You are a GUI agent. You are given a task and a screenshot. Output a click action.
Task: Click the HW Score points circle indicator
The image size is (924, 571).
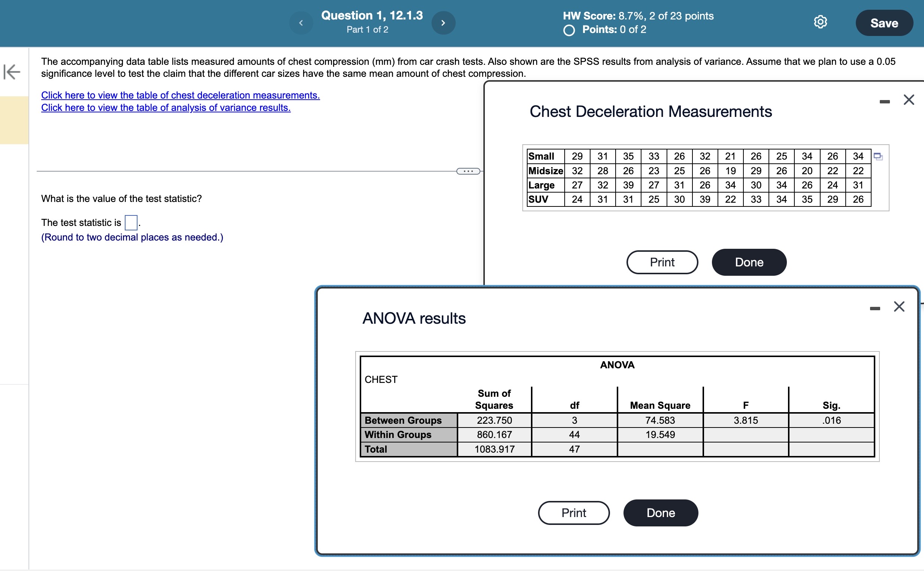570,30
